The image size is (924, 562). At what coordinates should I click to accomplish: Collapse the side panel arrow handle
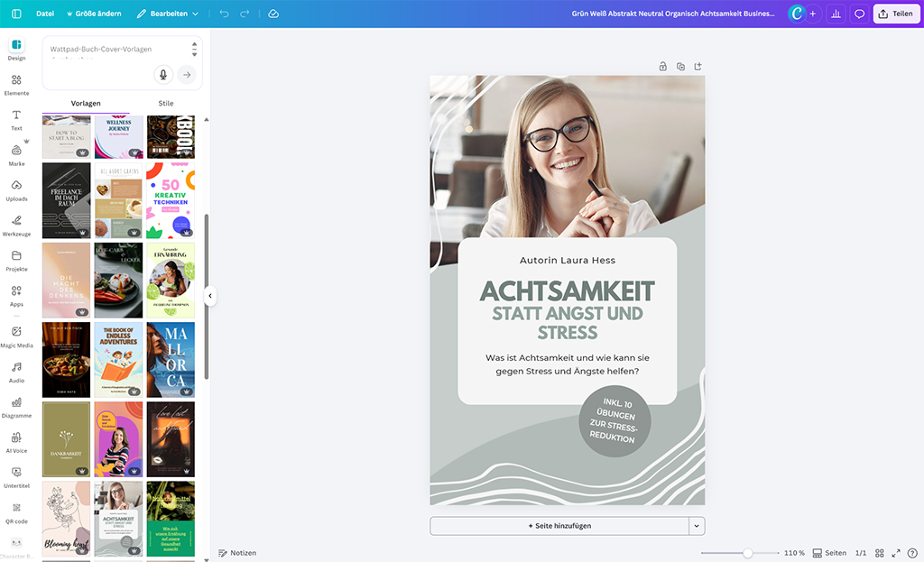coord(209,296)
